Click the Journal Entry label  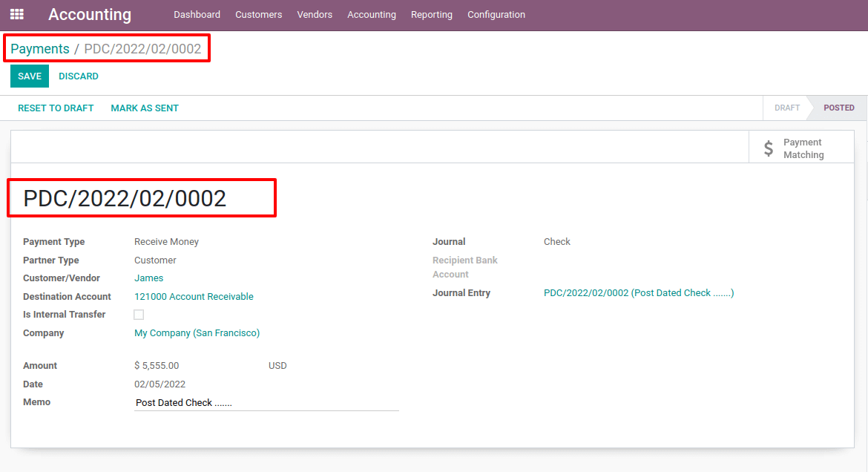pyautogui.click(x=461, y=293)
